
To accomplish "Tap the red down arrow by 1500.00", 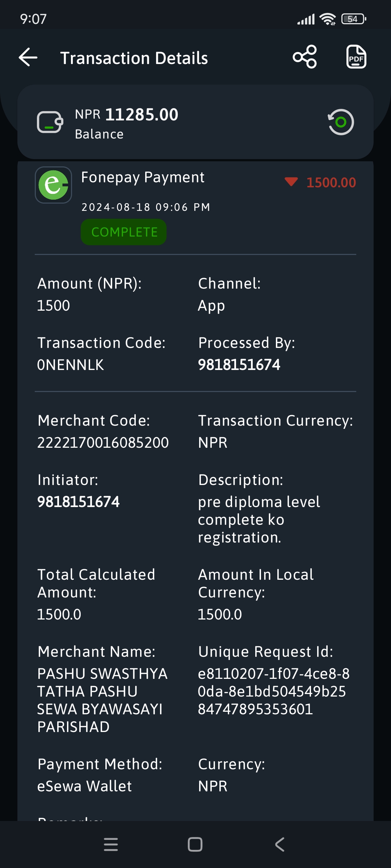I will (x=291, y=182).
